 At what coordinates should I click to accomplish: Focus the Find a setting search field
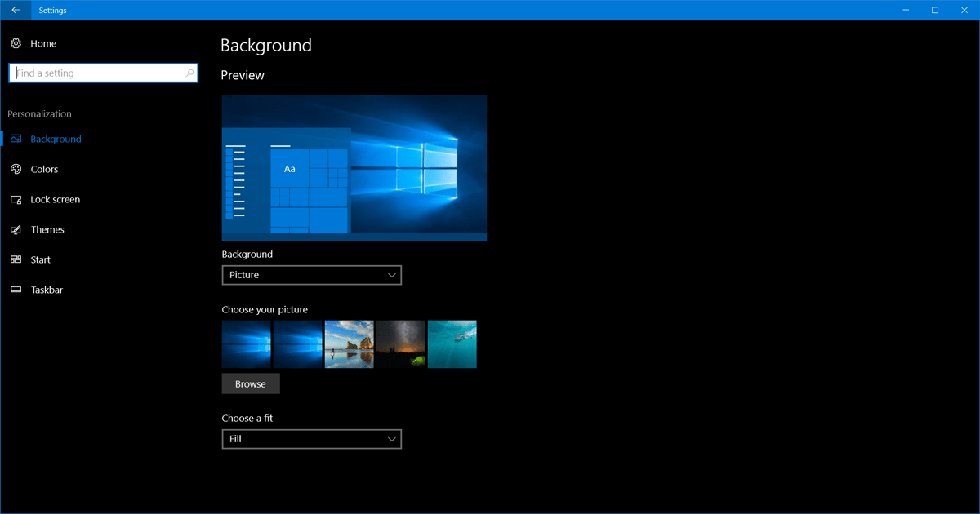tap(98, 73)
